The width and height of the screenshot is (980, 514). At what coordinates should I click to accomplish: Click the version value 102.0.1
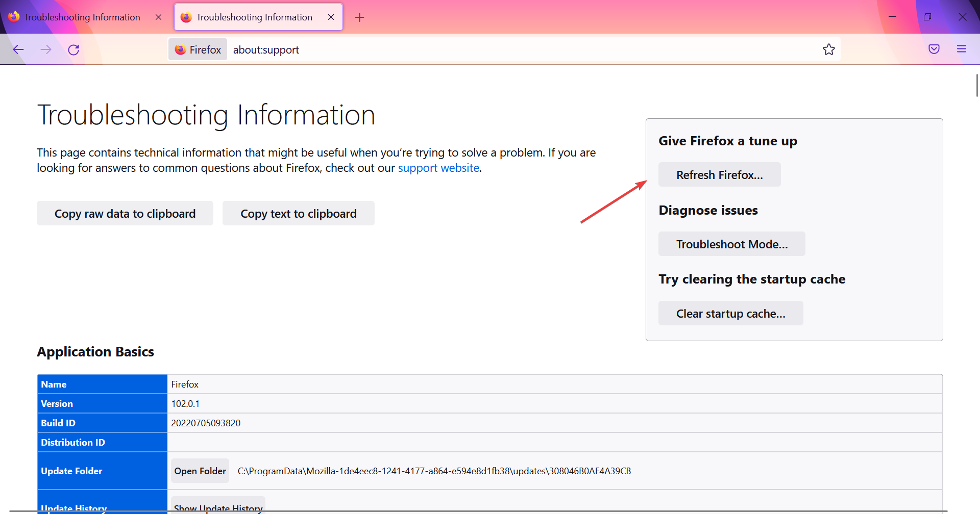click(185, 403)
